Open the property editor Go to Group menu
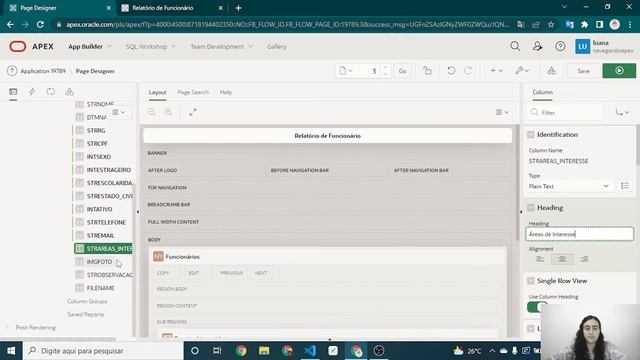 tap(622, 112)
